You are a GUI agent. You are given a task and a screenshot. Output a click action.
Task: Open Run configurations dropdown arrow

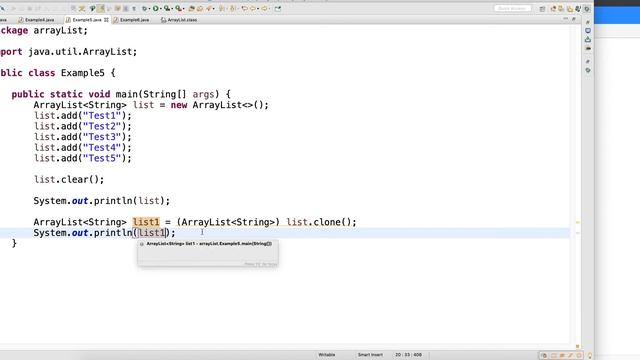coord(161,9)
